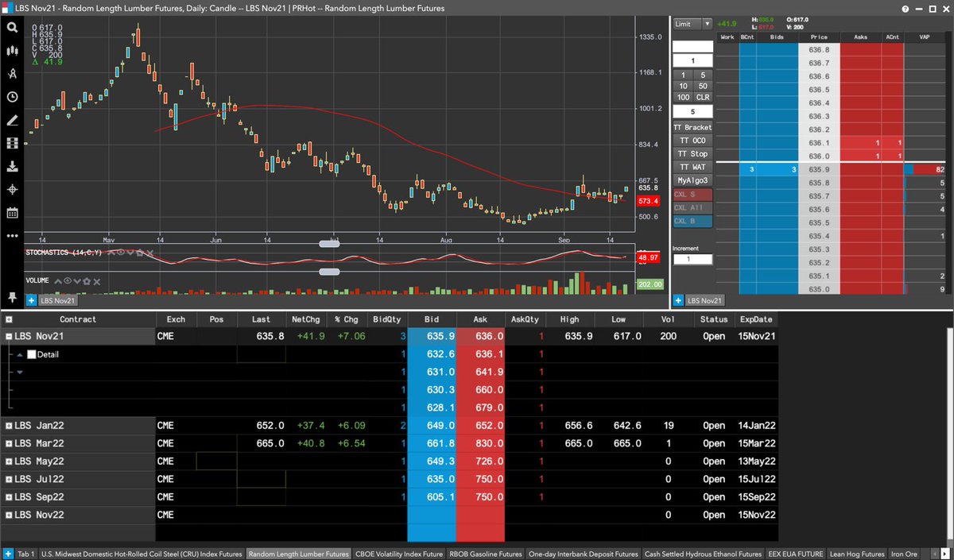Expand the LBS Sep22 contract row
954x560 pixels.
point(9,497)
